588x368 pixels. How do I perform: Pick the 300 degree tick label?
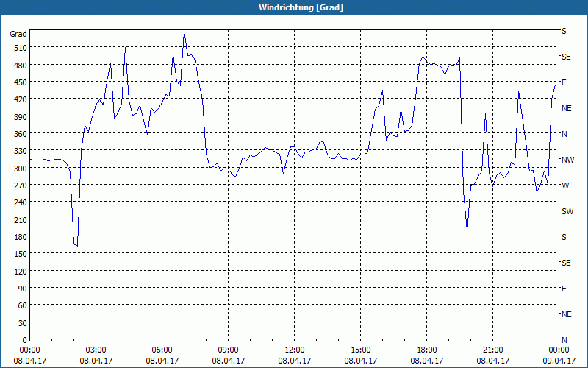(x=21, y=169)
